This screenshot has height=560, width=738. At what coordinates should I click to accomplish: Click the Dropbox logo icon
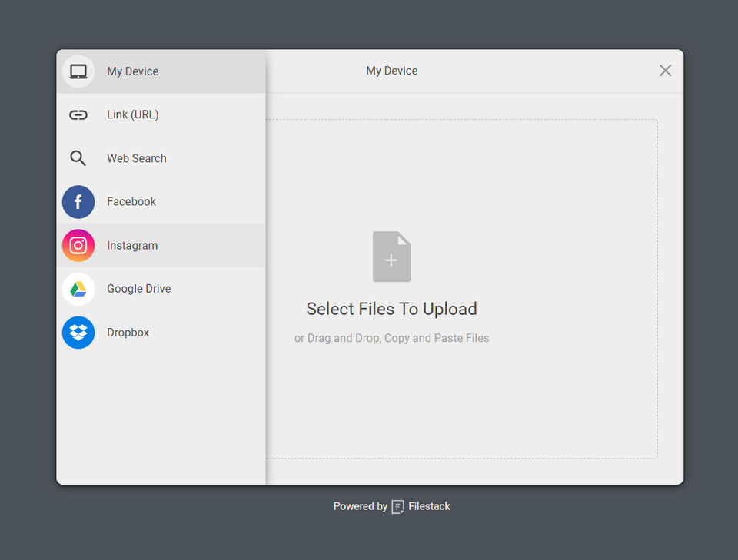coord(78,333)
